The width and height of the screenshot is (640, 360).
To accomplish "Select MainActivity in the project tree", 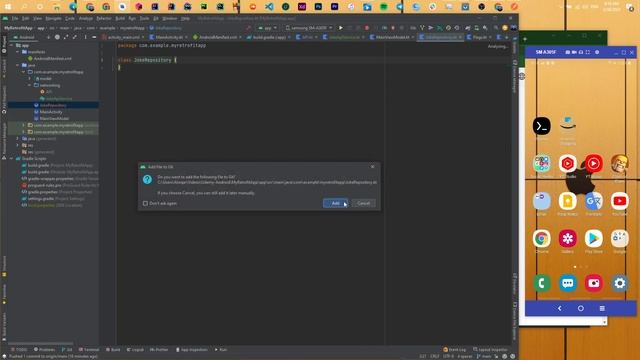I will pos(51,112).
